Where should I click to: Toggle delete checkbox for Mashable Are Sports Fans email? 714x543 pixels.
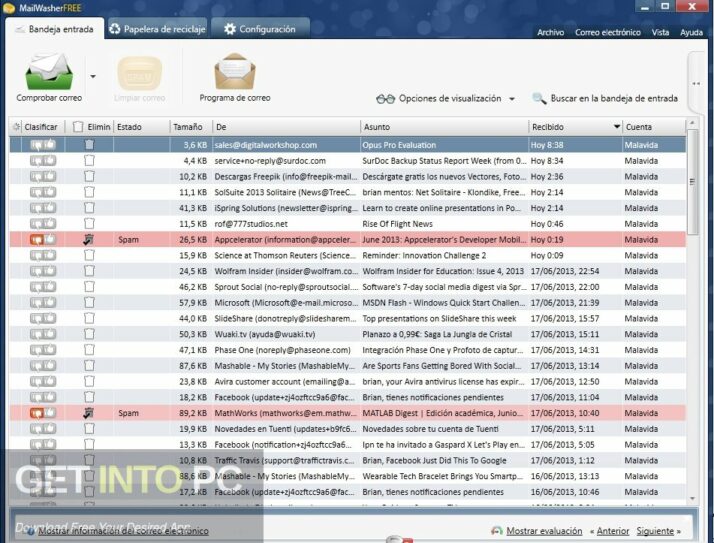point(89,366)
